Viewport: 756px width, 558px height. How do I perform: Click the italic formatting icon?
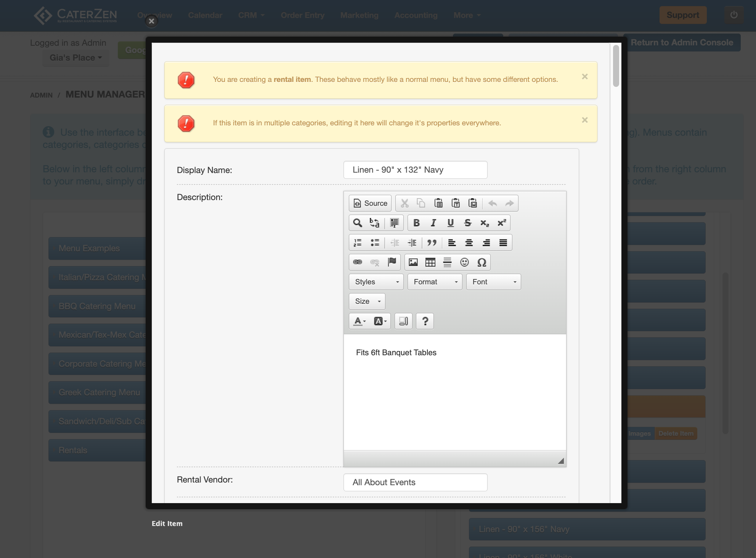[433, 223]
